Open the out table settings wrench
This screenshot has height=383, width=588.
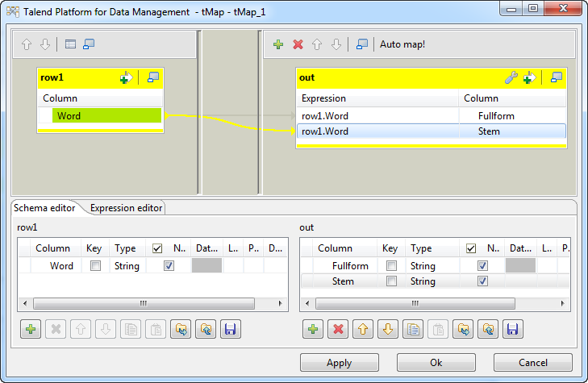tap(511, 77)
